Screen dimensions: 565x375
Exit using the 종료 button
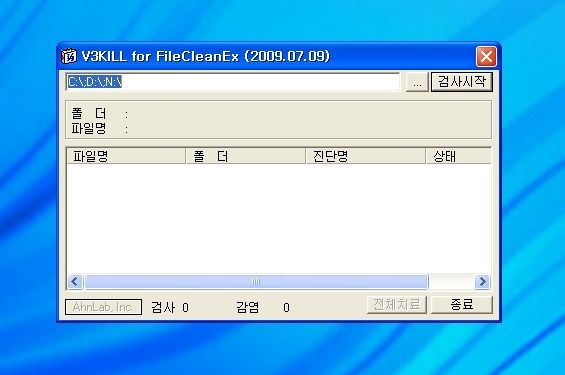pyautogui.click(x=462, y=305)
